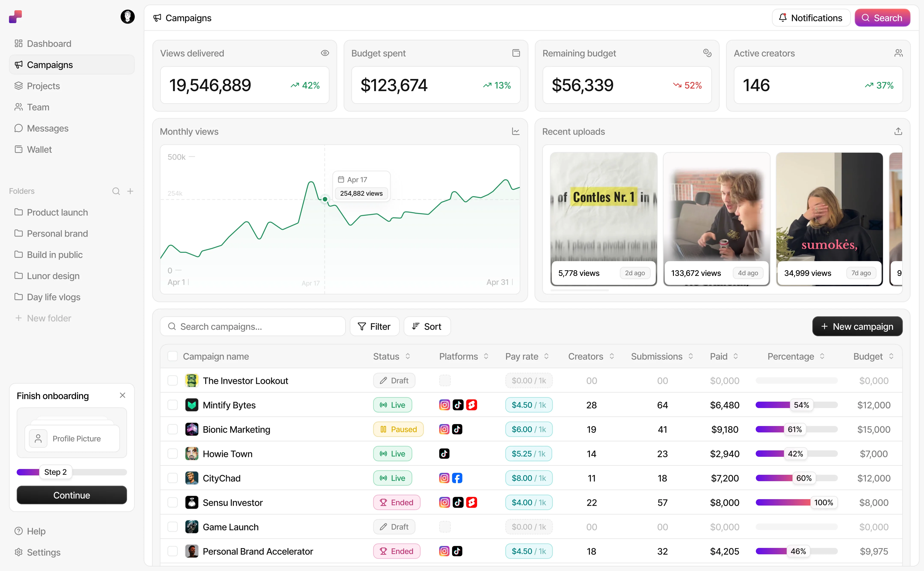Click the search icon in the Folders section

pos(116,191)
